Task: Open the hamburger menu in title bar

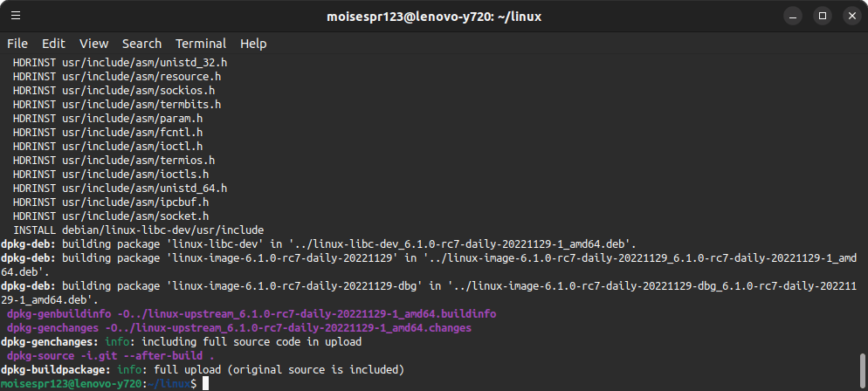Action: pyautogui.click(x=16, y=16)
